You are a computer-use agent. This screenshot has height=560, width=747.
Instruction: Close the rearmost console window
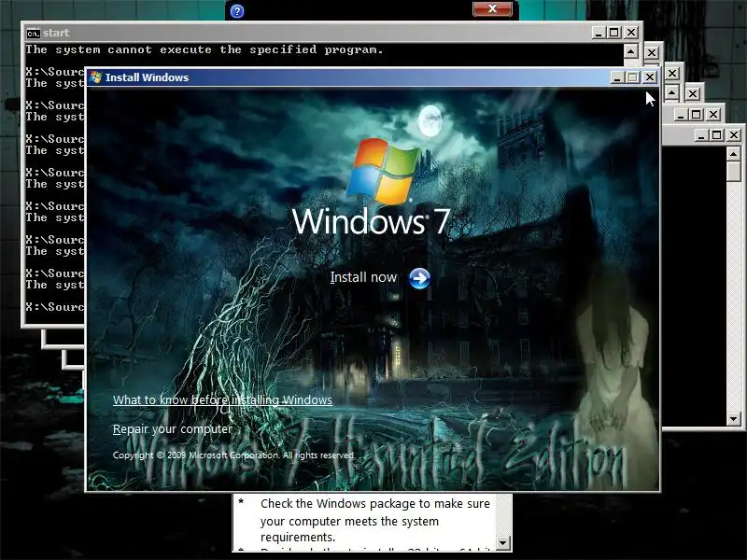[x=734, y=135]
